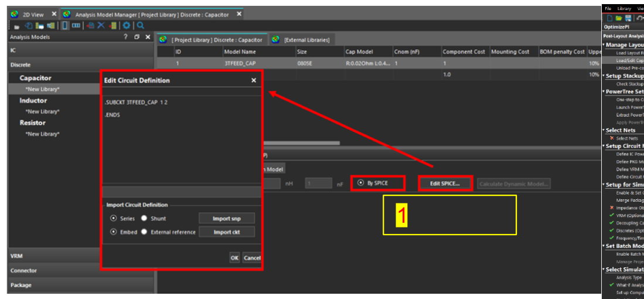Click green check beside VRM (Optional)
This screenshot has height=299, width=644.
(x=612, y=215)
